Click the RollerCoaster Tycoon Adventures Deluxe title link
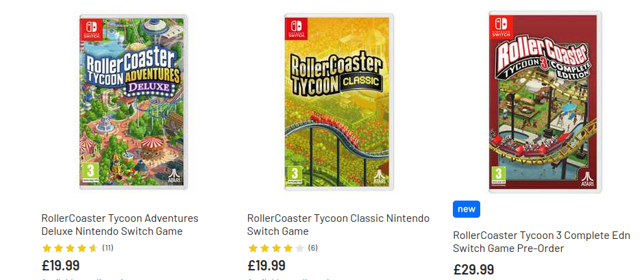The height and width of the screenshot is (280, 644). point(119,225)
